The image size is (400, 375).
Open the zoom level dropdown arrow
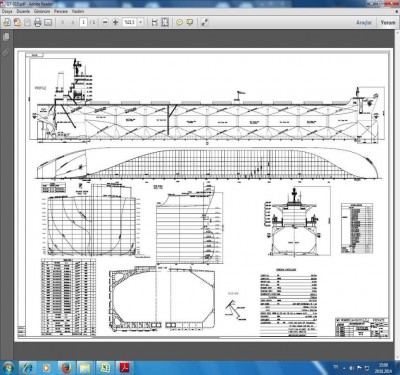tap(140, 22)
